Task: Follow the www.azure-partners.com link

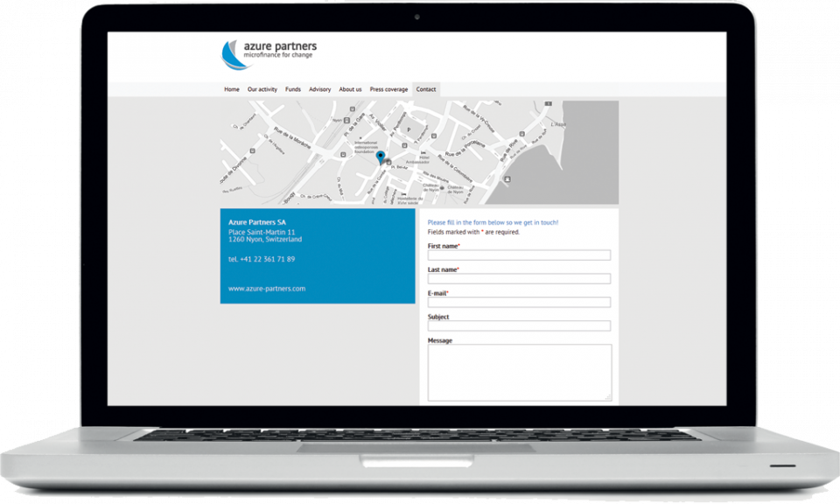Action: tap(267, 288)
